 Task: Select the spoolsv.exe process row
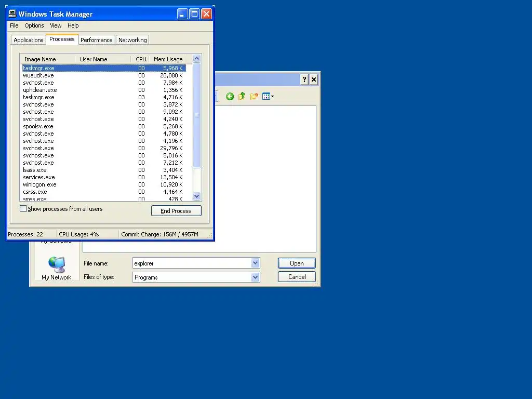[103, 126]
